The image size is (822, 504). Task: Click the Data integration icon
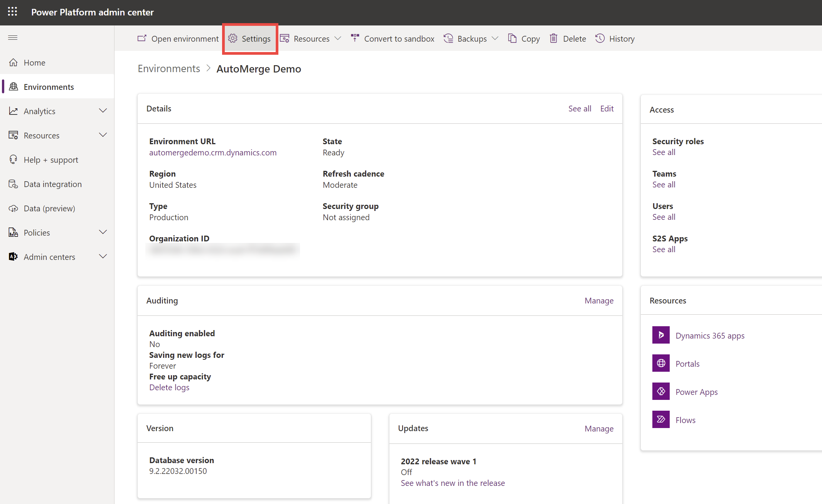pyautogui.click(x=13, y=184)
